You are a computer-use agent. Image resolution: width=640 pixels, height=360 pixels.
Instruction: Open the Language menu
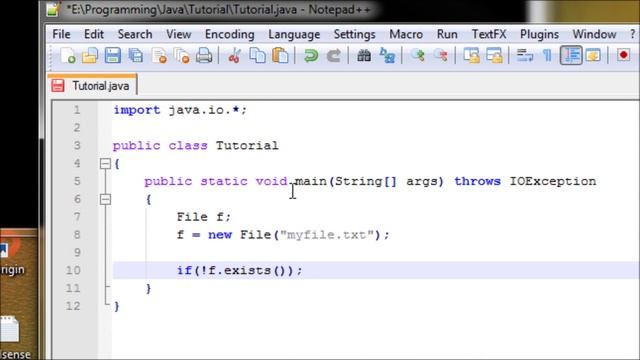click(x=294, y=34)
